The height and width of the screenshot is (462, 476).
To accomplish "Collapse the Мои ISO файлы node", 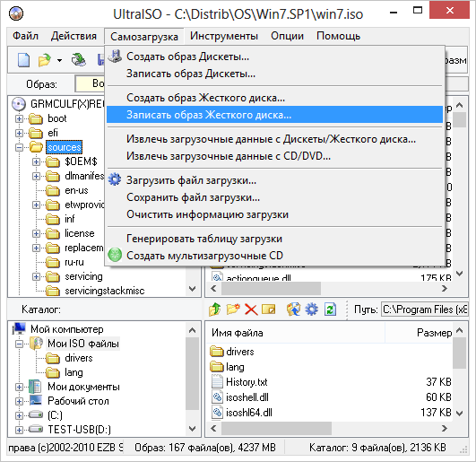I will [19, 344].
